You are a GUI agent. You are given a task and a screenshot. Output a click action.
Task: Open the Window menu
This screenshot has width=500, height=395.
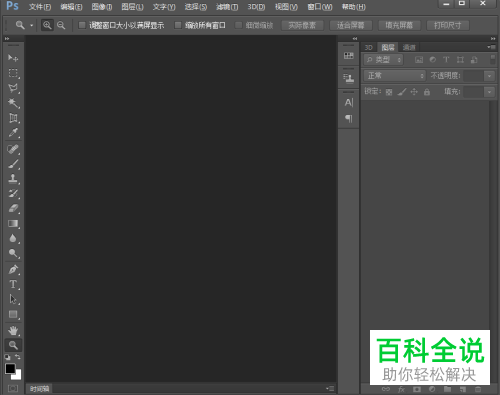point(320,7)
